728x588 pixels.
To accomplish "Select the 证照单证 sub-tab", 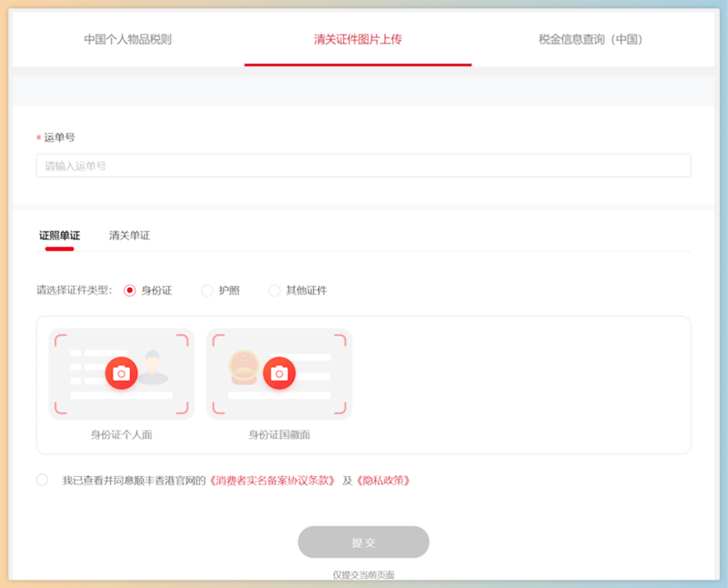I will pos(59,235).
